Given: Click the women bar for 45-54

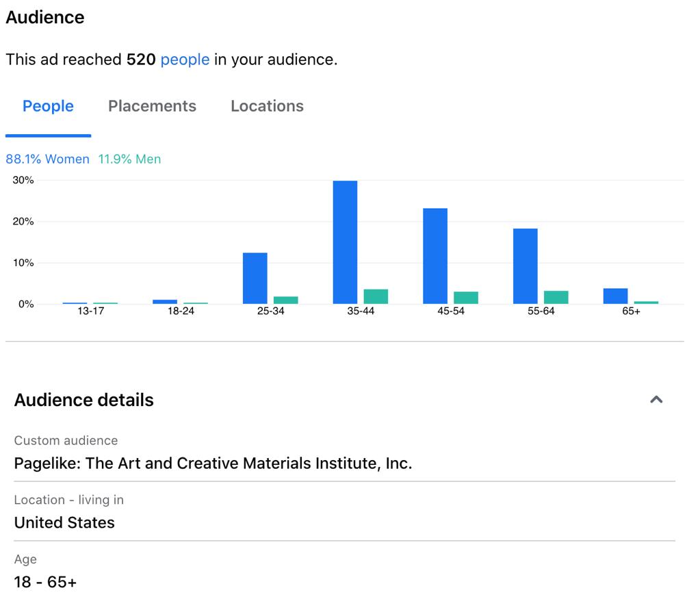Looking at the screenshot, I should pos(435,256).
